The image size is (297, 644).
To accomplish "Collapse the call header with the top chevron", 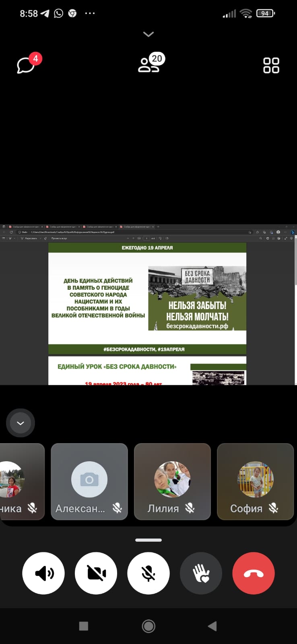I will [148, 34].
